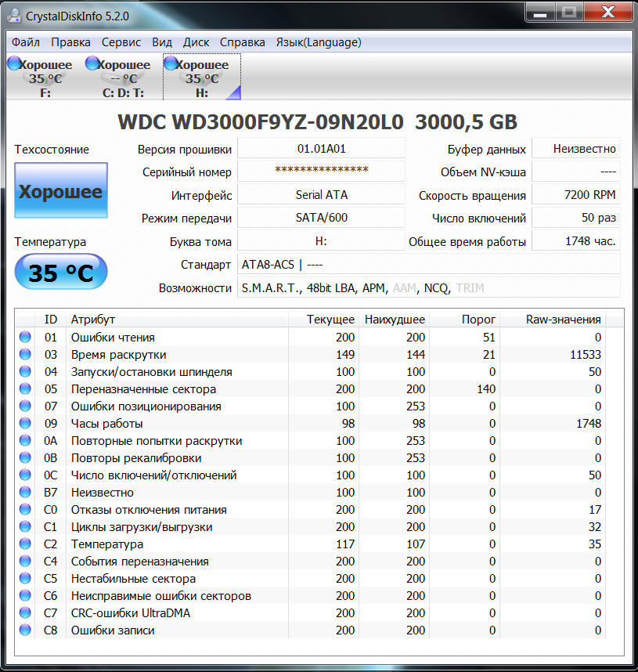Image resolution: width=638 pixels, height=672 pixels.
Task: Click the 35 °C temperature indicator
Action: tap(61, 272)
